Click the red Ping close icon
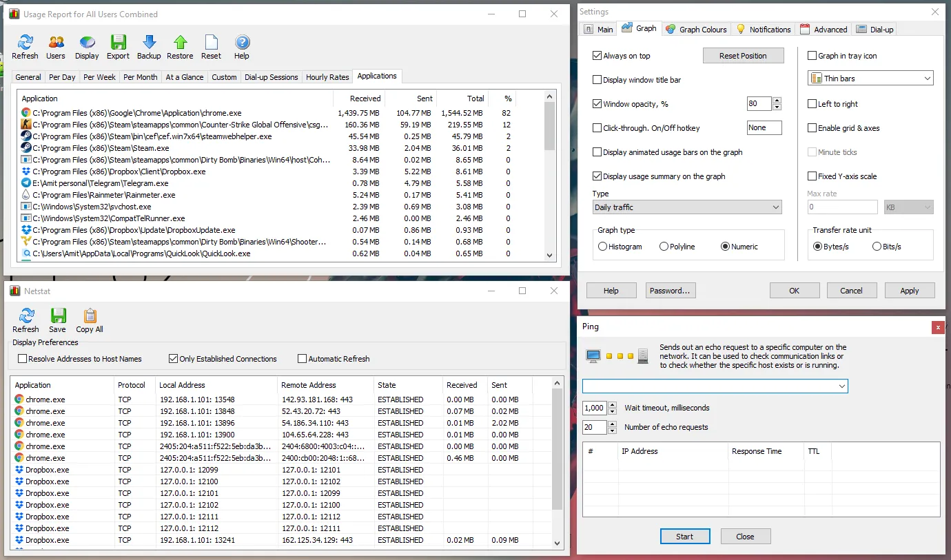The width and height of the screenshot is (951, 560). coord(937,328)
